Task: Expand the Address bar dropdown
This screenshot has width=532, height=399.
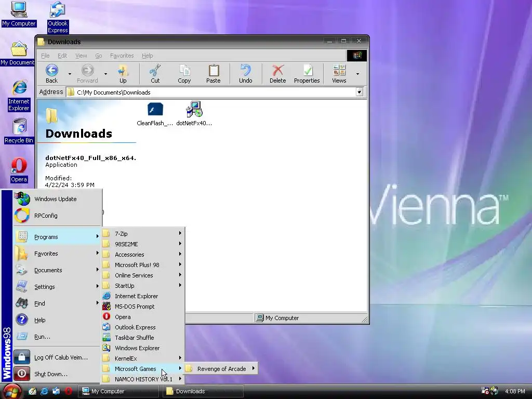Action: pos(360,92)
